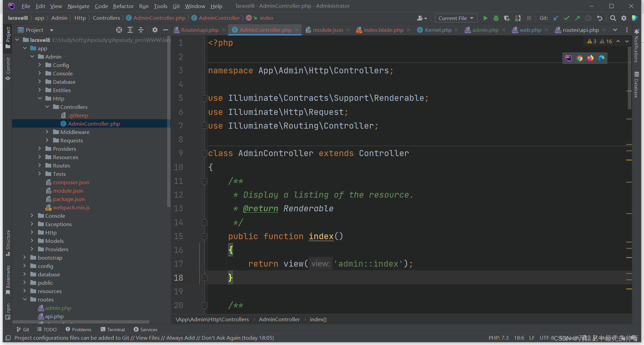Open Project panel options gear

pyautogui.click(x=155, y=30)
